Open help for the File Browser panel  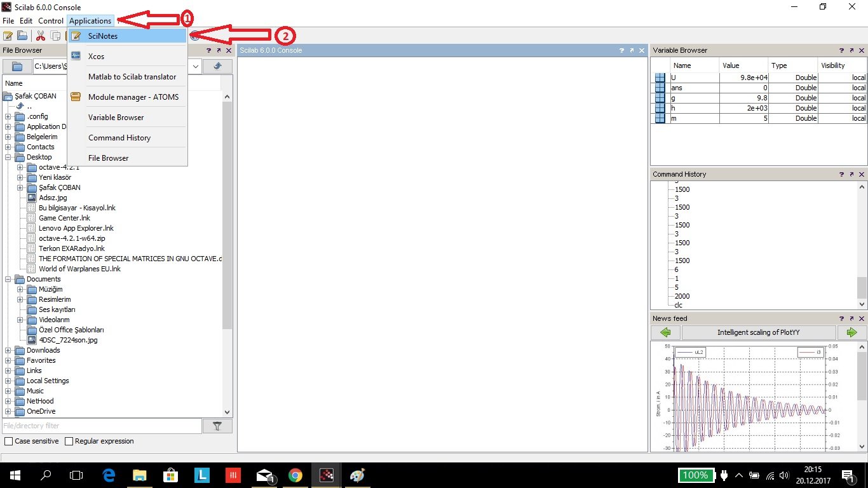click(x=208, y=50)
